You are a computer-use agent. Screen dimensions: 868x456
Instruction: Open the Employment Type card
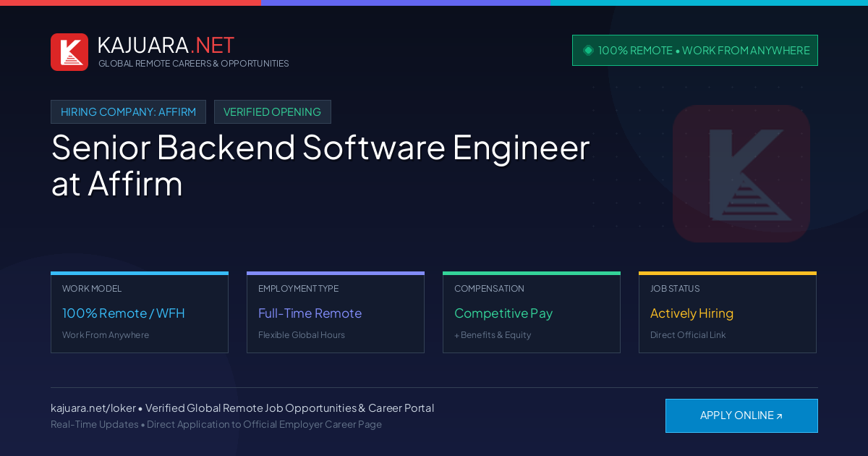pyautogui.click(x=336, y=313)
